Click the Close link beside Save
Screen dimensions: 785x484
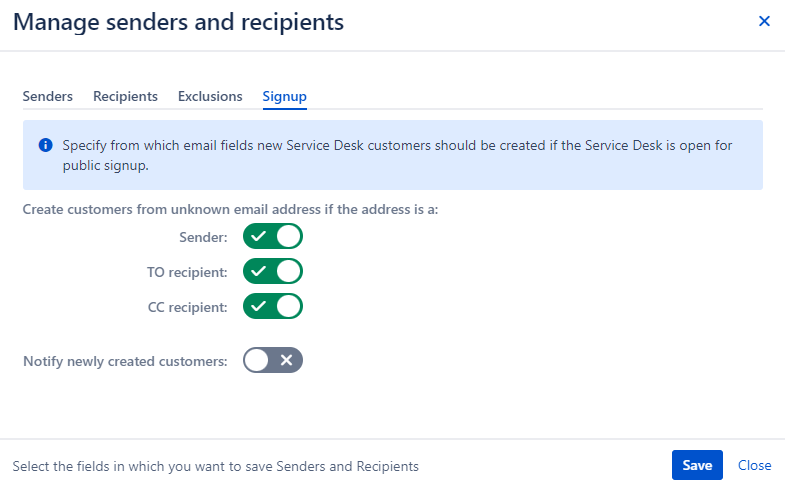754,465
